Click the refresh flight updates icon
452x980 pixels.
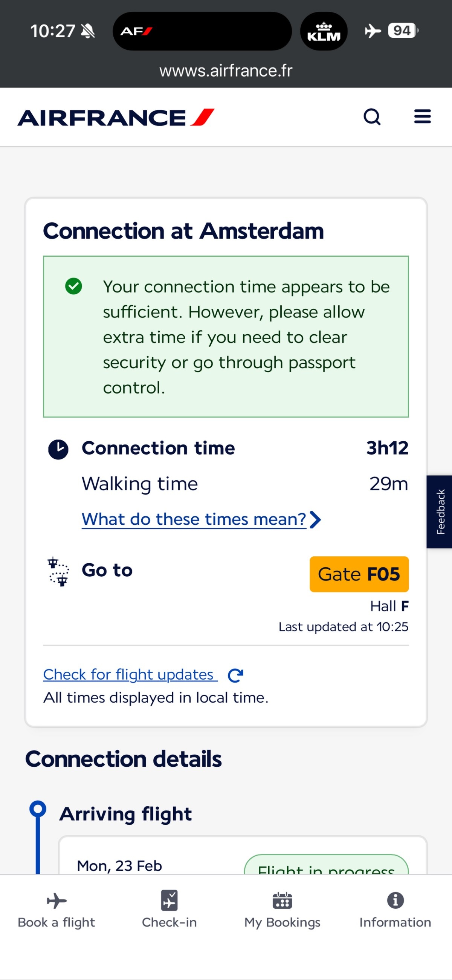(235, 675)
